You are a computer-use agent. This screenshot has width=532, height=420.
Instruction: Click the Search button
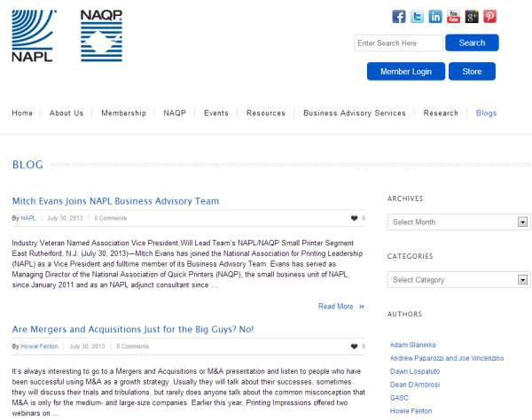pyautogui.click(x=472, y=43)
